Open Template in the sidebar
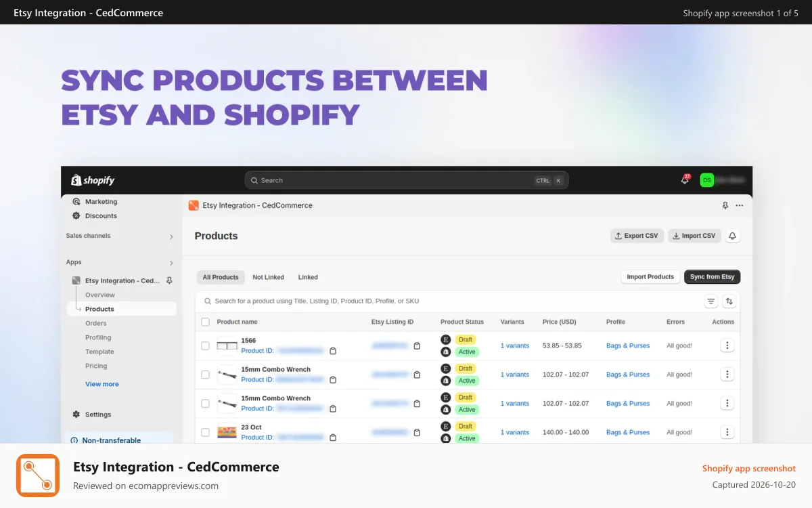The image size is (812, 508). (99, 352)
